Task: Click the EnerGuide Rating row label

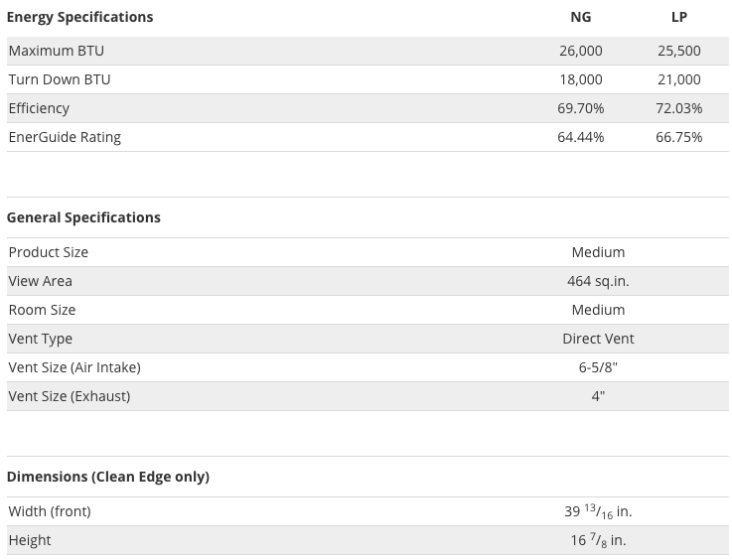Action: [x=65, y=137]
